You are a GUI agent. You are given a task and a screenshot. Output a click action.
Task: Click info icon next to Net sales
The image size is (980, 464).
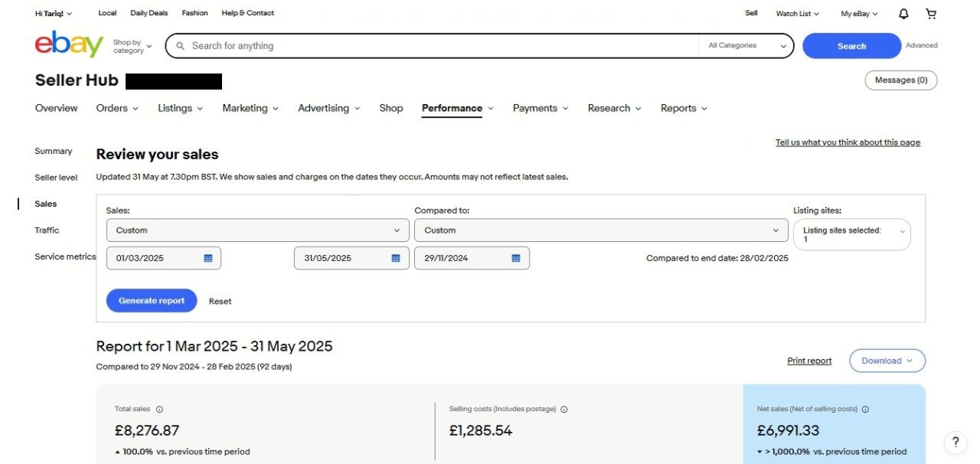[865, 410]
